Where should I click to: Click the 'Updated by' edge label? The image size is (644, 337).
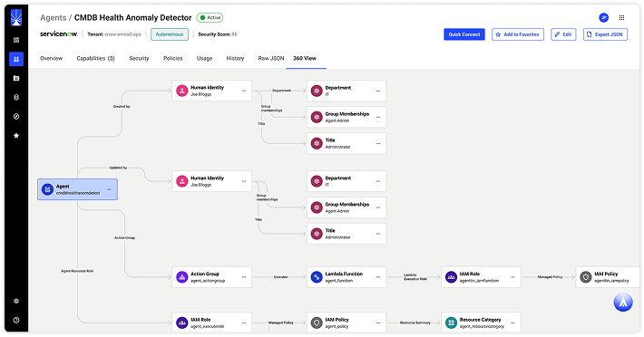[118, 168]
